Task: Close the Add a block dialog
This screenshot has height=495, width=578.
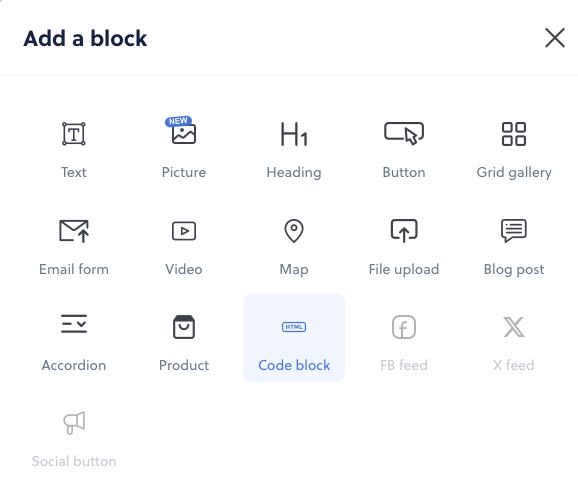Action: point(555,38)
